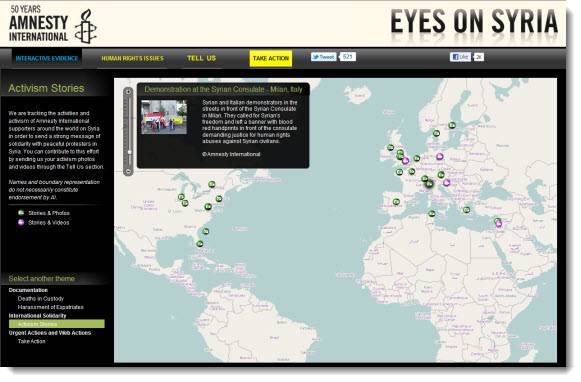This screenshot has height=382, width=581.
Task: Click the highlighted Milan marker in Italy
Action: [429, 184]
